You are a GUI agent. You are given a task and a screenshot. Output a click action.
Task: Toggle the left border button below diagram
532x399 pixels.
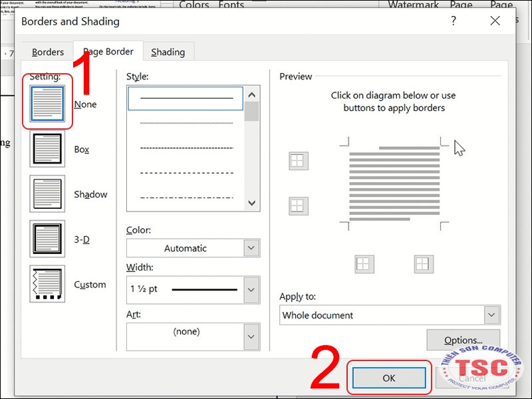(364, 264)
